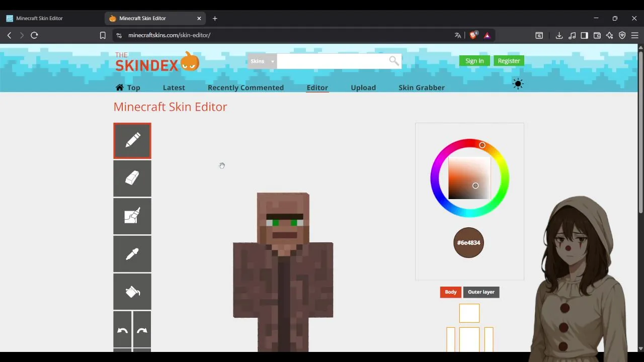Select the auto-tone paintbrush tool

tap(132, 216)
